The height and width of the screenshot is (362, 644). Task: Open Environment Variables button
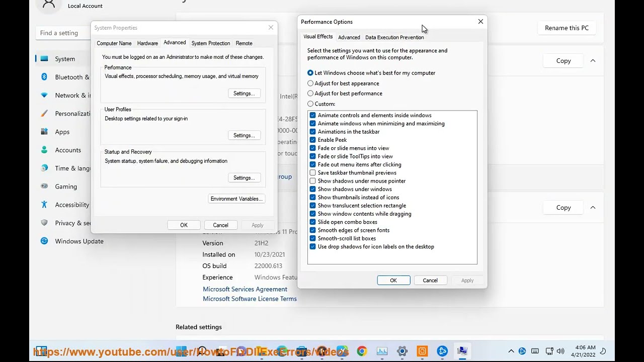tap(236, 199)
